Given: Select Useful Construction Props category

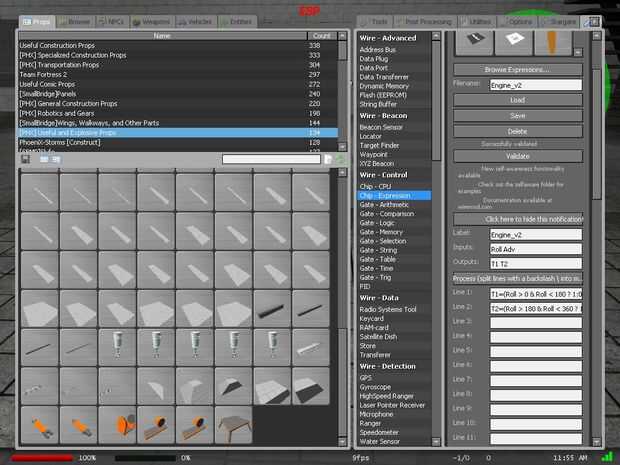Looking at the screenshot, I should click(178, 45).
